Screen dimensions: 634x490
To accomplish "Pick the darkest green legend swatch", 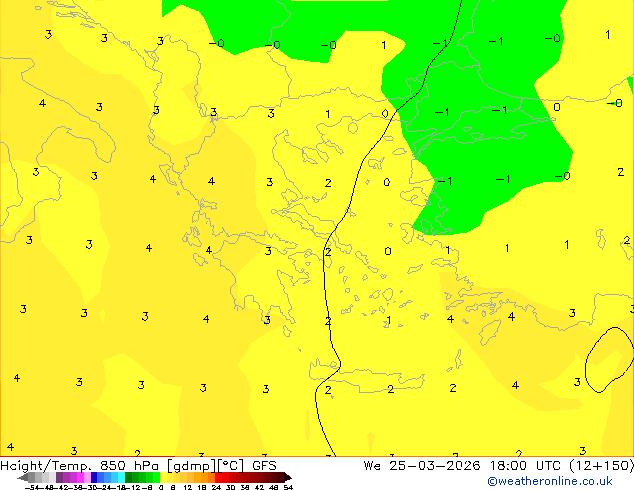I will [129, 477].
